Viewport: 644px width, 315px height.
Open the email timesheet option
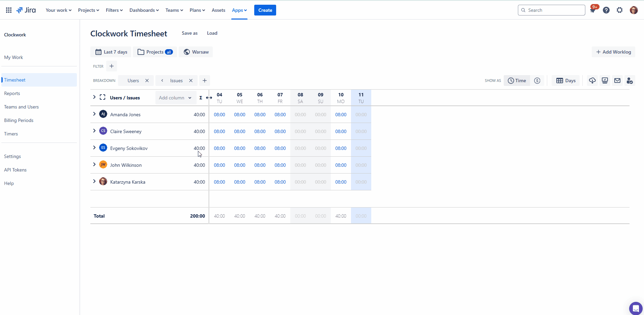[617, 81]
